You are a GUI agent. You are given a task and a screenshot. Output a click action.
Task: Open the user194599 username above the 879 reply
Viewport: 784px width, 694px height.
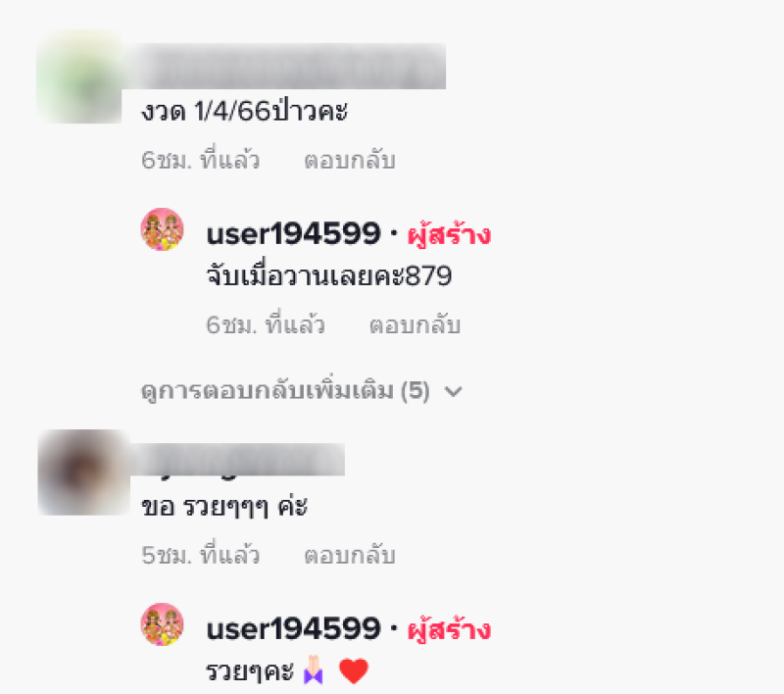(293, 233)
